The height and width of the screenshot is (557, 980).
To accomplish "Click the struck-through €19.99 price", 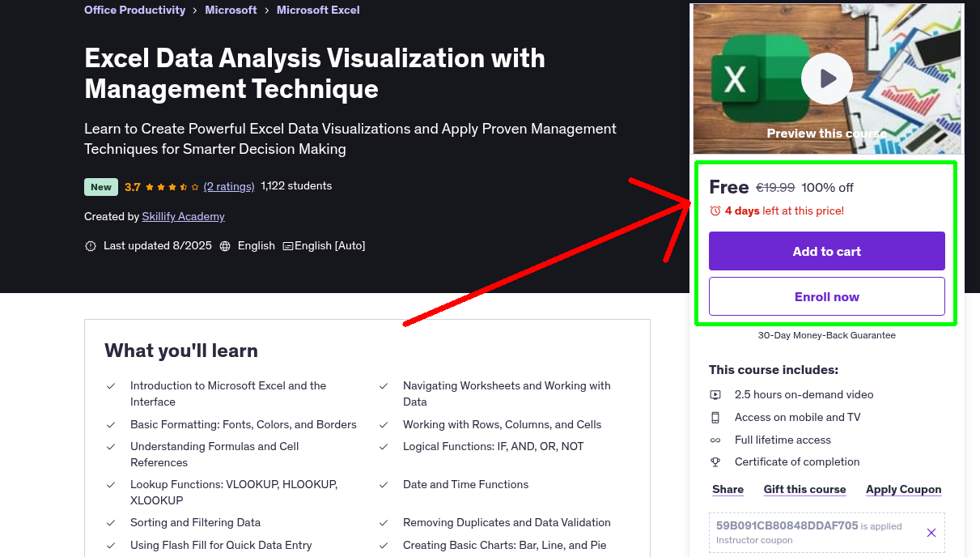I will click(x=775, y=188).
